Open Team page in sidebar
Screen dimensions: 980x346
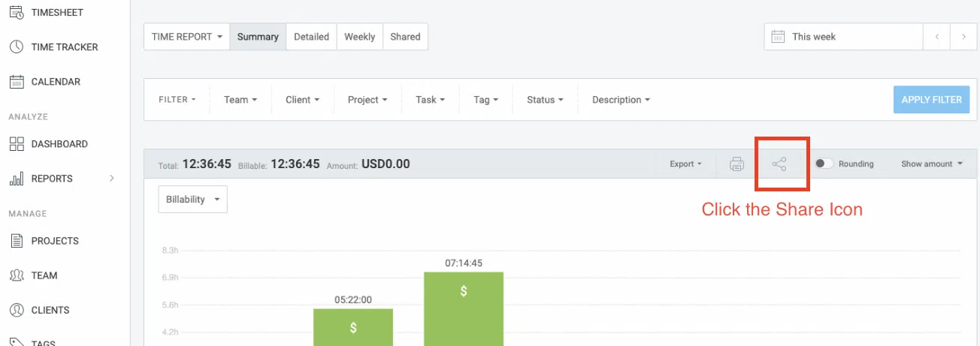coord(44,275)
